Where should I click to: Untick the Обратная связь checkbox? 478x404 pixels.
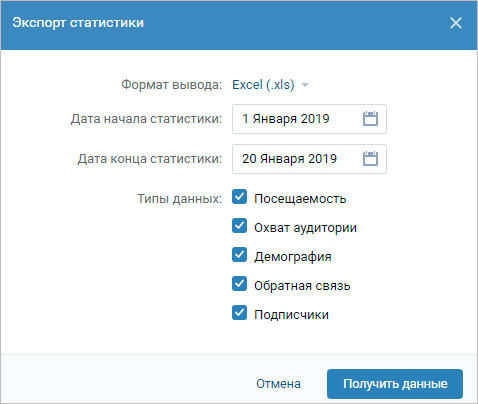tap(239, 284)
